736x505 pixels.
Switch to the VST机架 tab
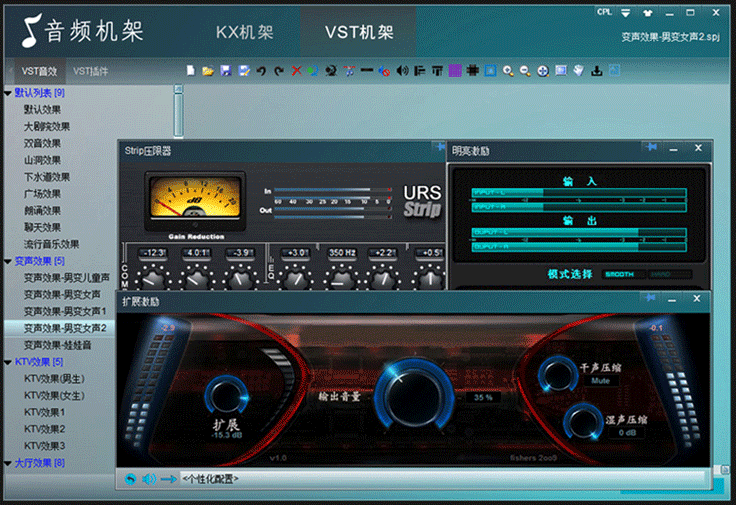tap(359, 32)
